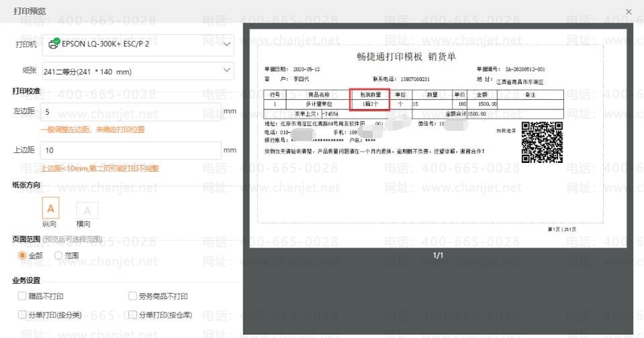Click the 左边距 input field
Image resolution: width=644 pixels, height=338 pixels.
pos(130,112)
